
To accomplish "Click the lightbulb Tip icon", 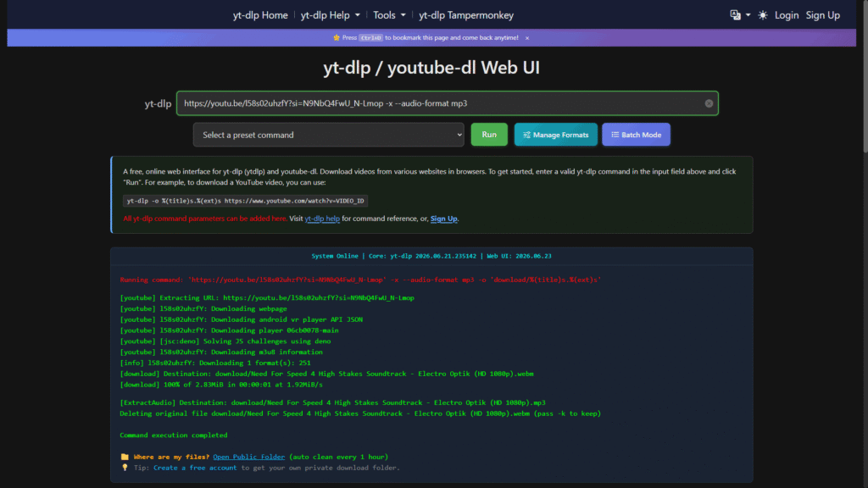I will [125, 468].
